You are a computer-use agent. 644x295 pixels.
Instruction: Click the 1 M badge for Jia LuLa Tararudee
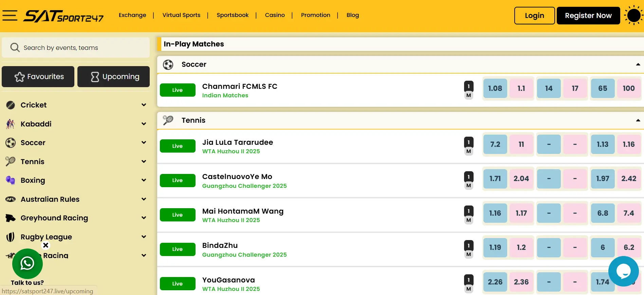click(x=468, y=146)
